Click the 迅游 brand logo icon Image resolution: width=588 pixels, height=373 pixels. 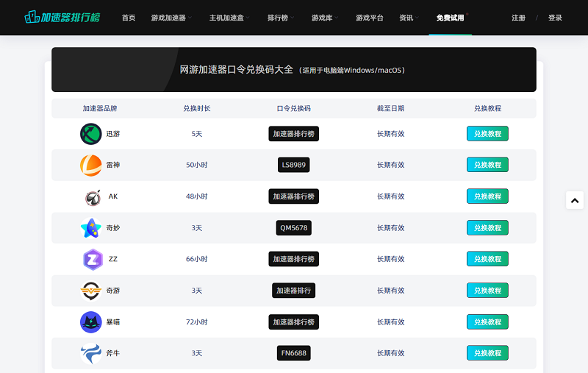pyautogui.click(x=90, y=134)
